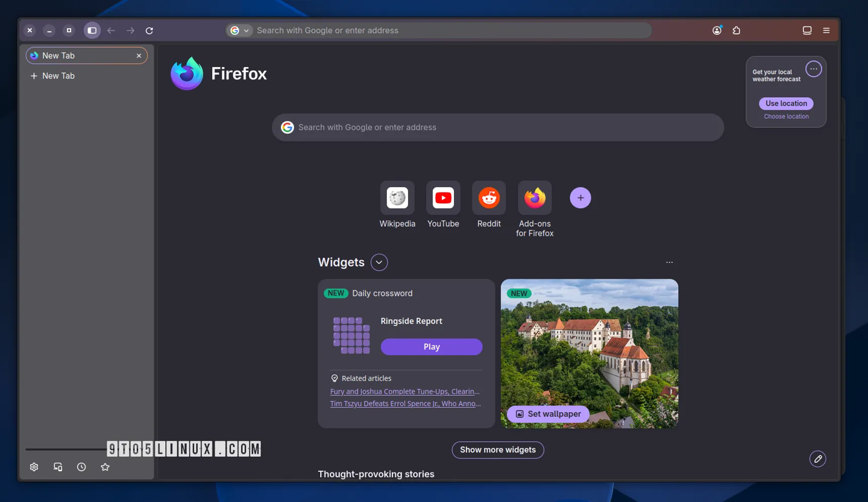Go forward with the forward arrow
Screen dimensions: 868x502
click(x=130, y=30)
